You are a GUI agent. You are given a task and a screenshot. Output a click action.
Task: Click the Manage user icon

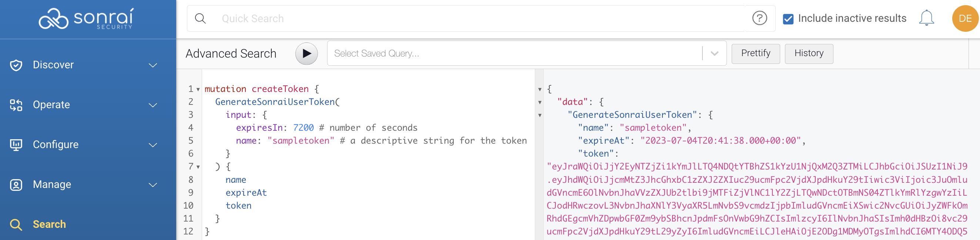16,185
